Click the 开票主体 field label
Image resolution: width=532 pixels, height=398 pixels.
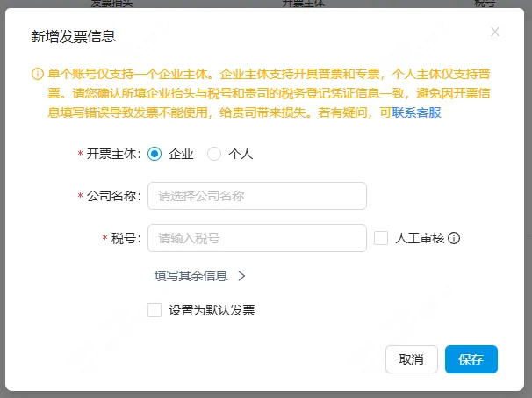click(113, 154)
